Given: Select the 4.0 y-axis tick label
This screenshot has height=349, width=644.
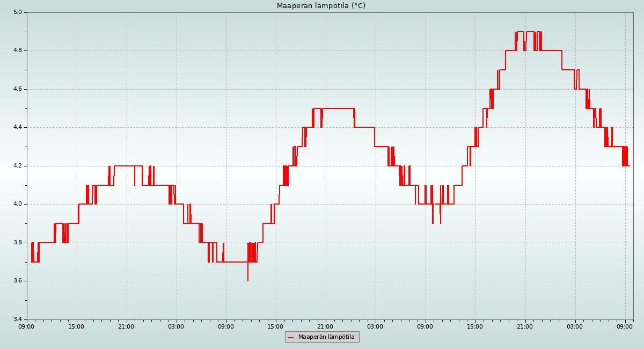Looking at the screenshot, I should [17, 204].
